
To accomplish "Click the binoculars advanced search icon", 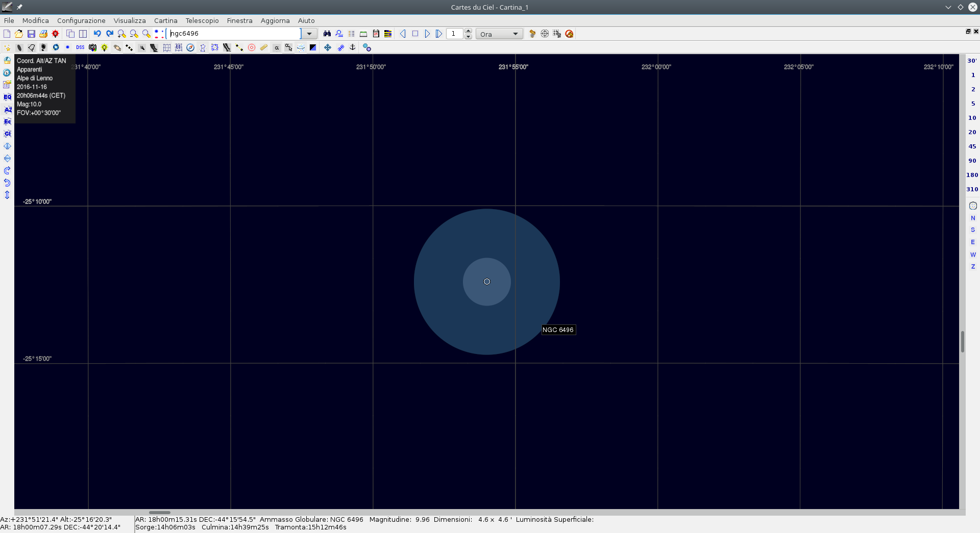I will pyautogui.click(x=327, y=34).
